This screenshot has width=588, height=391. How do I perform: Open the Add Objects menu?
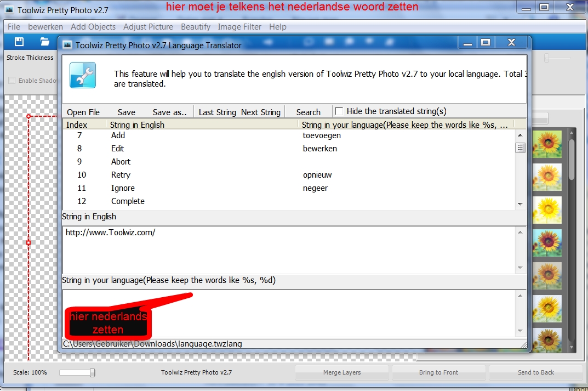[93, 27]
